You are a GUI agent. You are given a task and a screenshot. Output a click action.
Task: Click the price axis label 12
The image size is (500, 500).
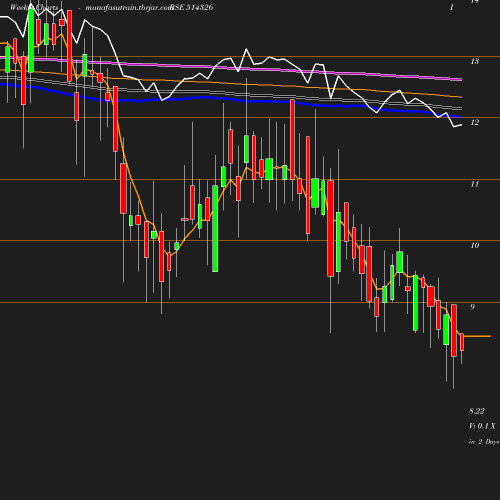pos(475,123)
